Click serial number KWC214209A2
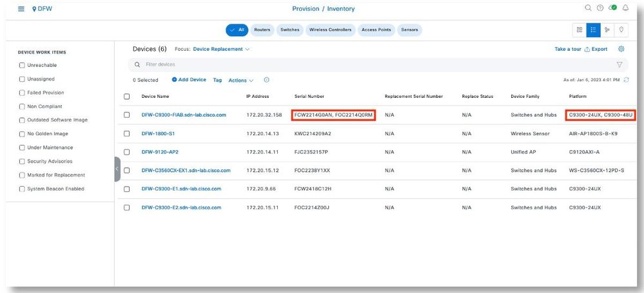644x293 pixels. pyautogui.click(x=313, y=133)
